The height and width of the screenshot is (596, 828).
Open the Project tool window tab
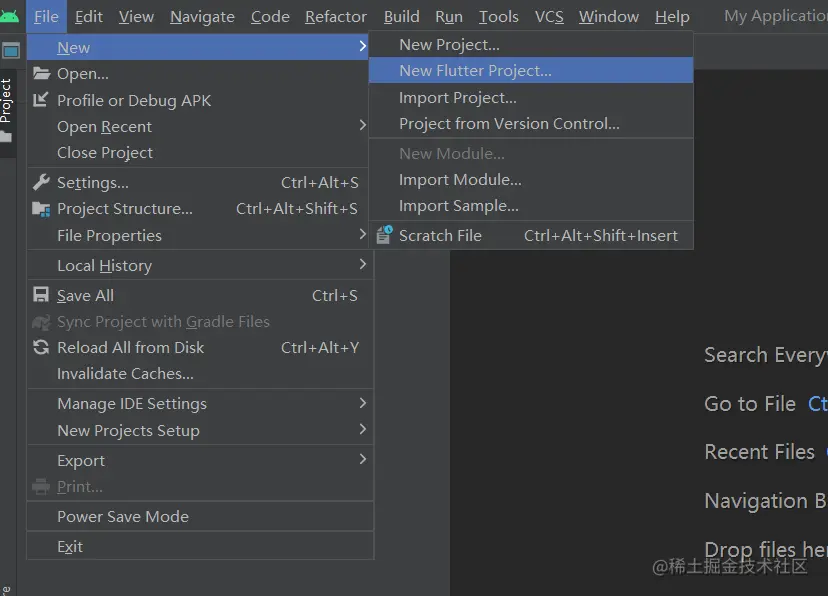[7, 100]
